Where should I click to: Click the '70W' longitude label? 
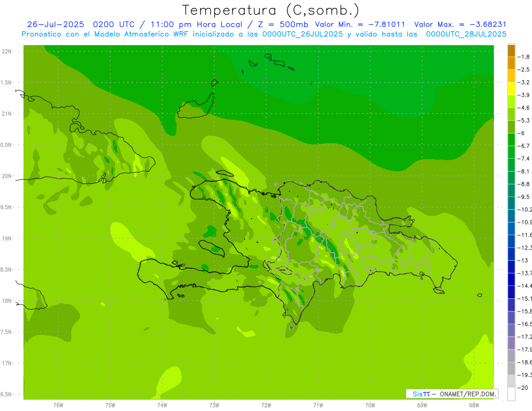pos(370,405)
